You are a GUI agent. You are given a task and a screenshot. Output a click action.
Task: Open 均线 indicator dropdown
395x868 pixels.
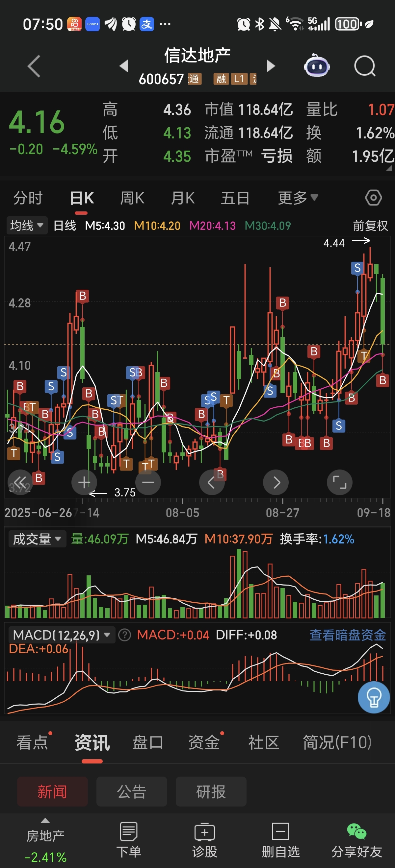click(x=27, y=226)
